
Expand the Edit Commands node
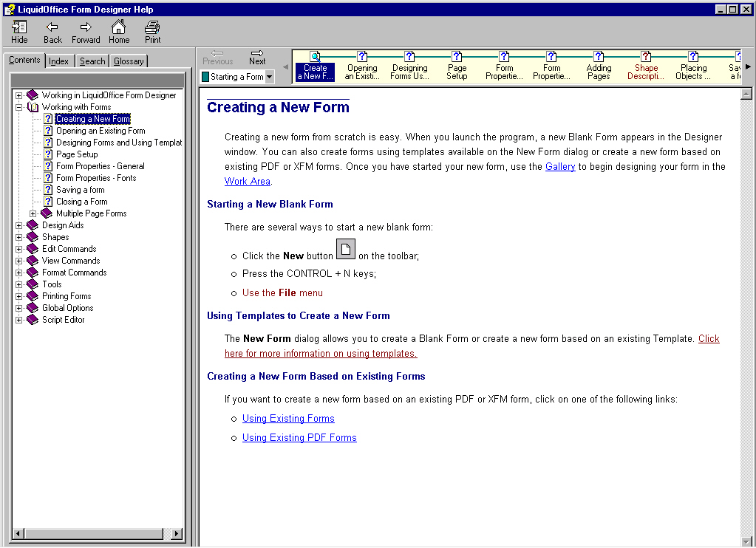(x=18, y=249)
